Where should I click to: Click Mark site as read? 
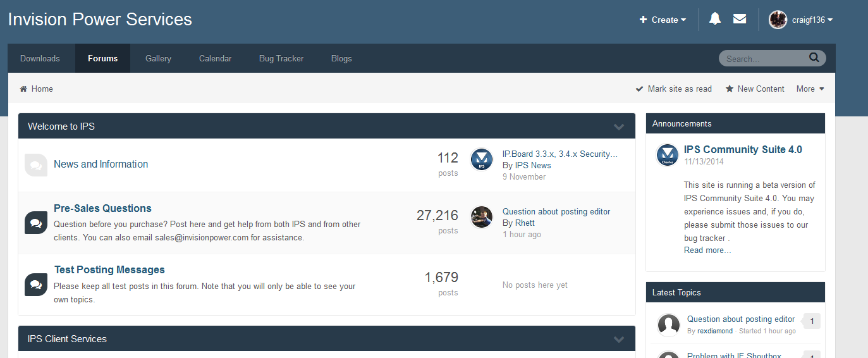(680, 89)
